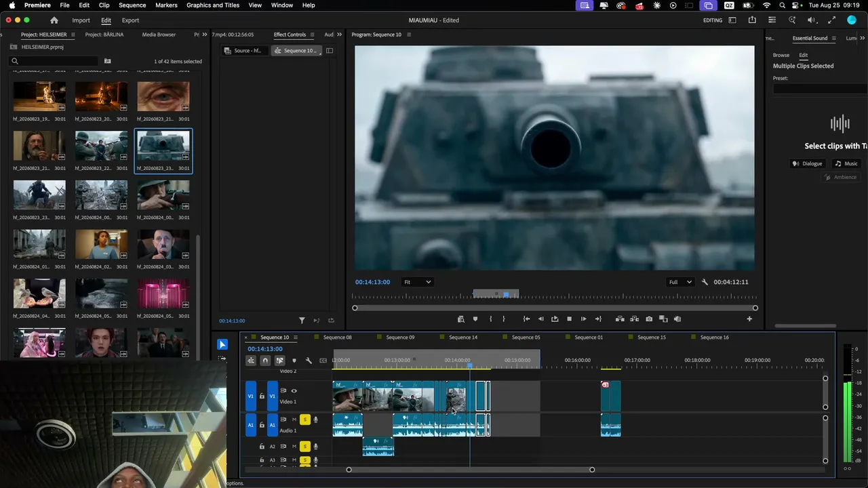Viewport: 868px width, 488px height.
Task: Click the new bin folder icon in Project panel
Action: (107, 61)
